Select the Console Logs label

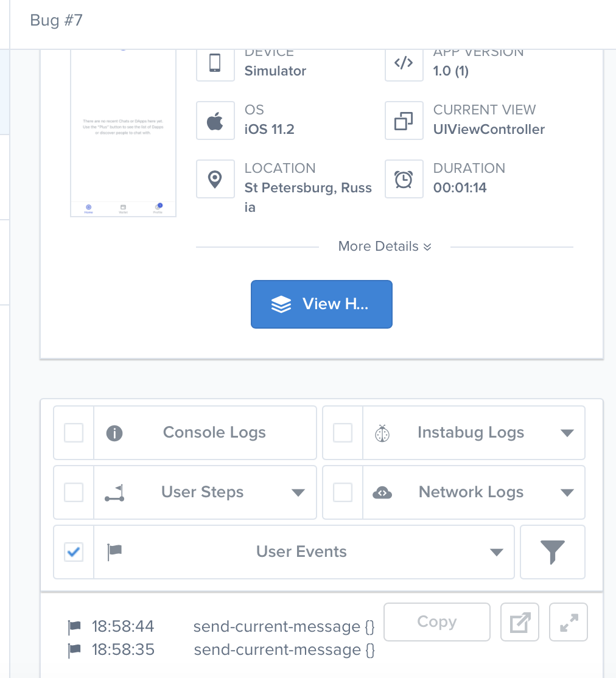[214, 432]
